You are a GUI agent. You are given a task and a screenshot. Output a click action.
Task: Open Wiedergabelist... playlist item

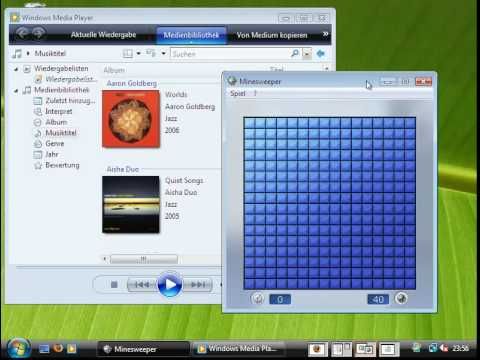point(71,79)
